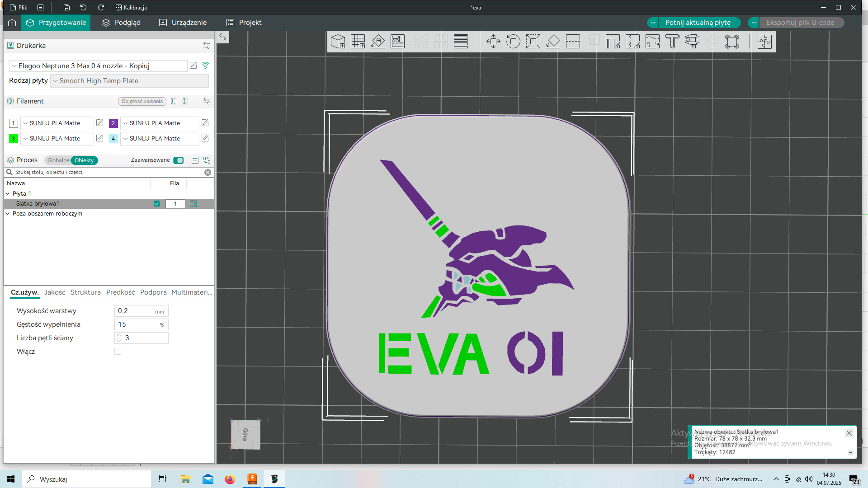The image size is (868, 488).
Task: Open compare presets icon in Proces header
Action: coord(207,160)
